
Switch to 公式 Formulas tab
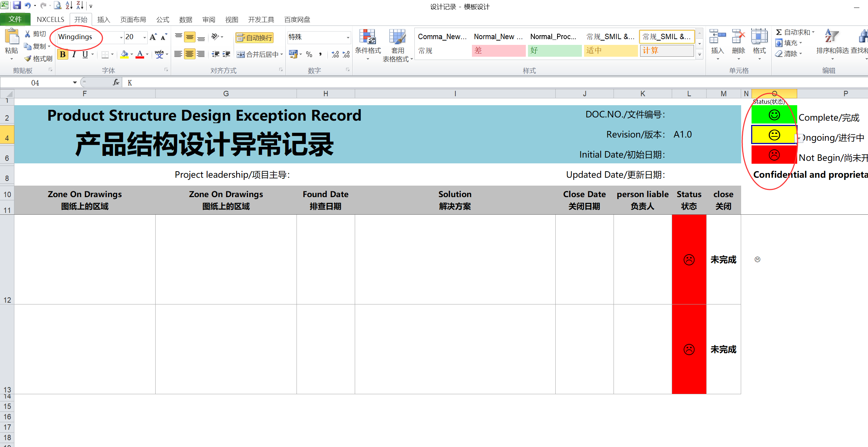pos(163,19)
